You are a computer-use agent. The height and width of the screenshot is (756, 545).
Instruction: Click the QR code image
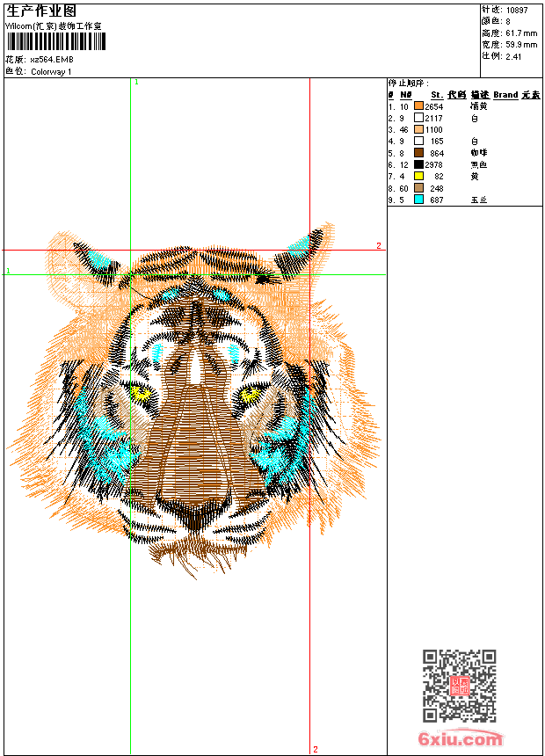pos(459,686)
